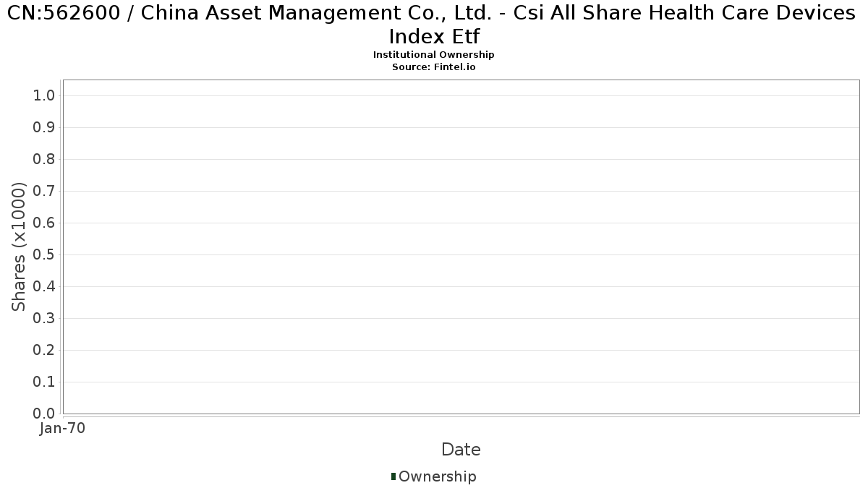868x488 pixels.
Task: Click the 0.2 y-axis tick label
Action: (45, 351)
